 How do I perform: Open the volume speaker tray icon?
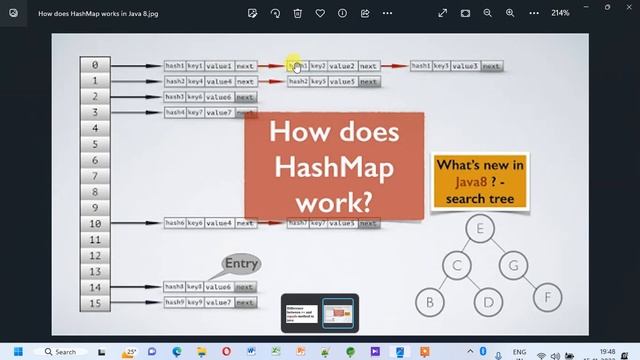point(555,356)
